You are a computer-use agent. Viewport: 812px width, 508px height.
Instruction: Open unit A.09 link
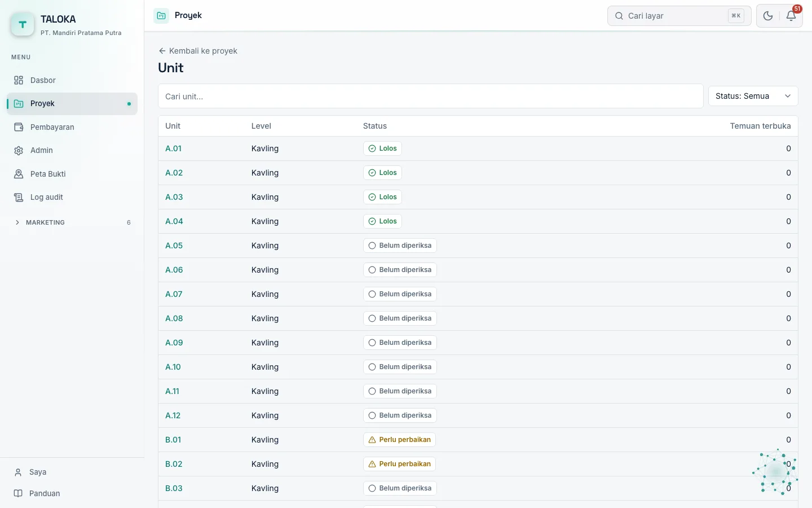click(x=174, y=343)
